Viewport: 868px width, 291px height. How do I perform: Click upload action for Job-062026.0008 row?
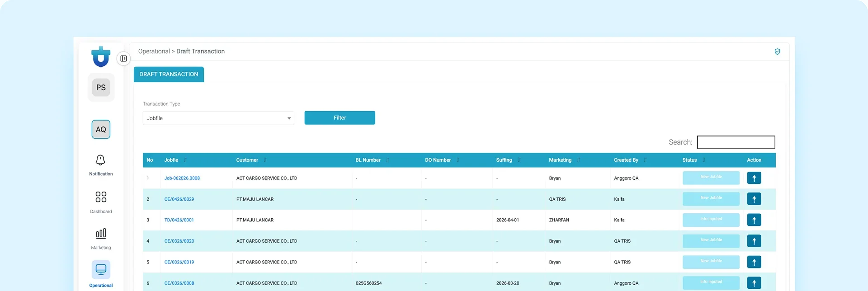(x=754, y=178)
